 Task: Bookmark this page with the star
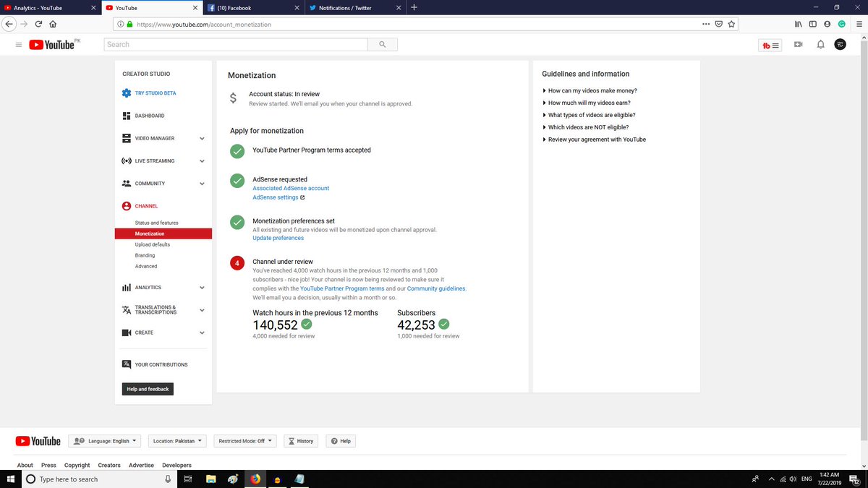pos(732,24)
